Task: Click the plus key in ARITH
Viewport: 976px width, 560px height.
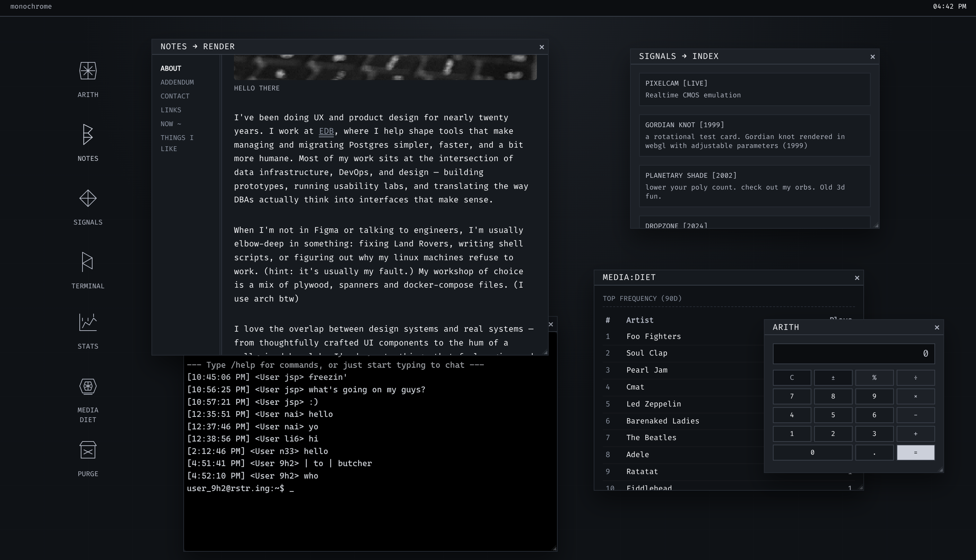Action: pos(916,434)
